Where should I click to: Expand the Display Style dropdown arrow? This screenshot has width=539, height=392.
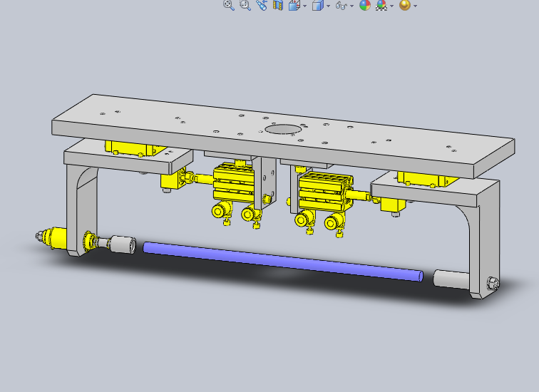[x=328, y=6]
